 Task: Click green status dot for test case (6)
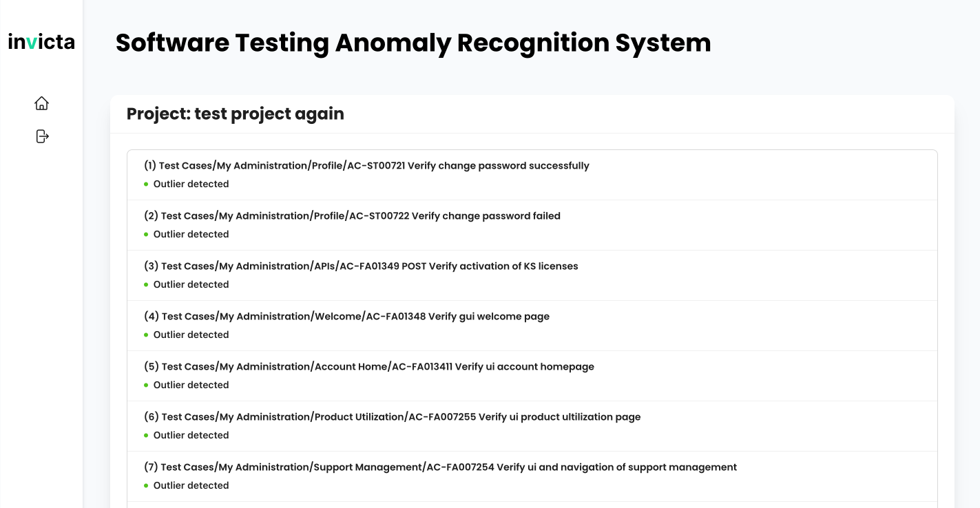(x=146, y=436)
